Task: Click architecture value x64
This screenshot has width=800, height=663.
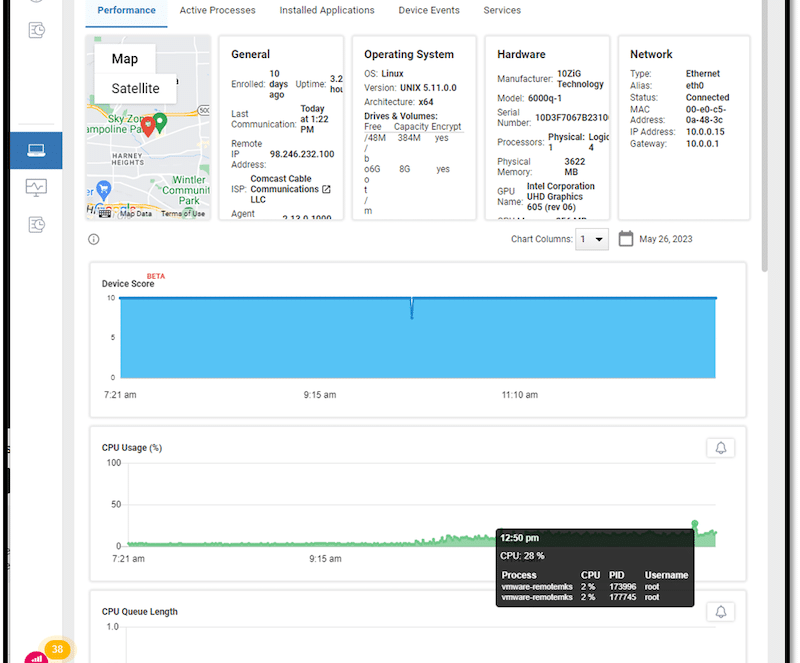Action: pyautogui.click(x=426, y=102)
